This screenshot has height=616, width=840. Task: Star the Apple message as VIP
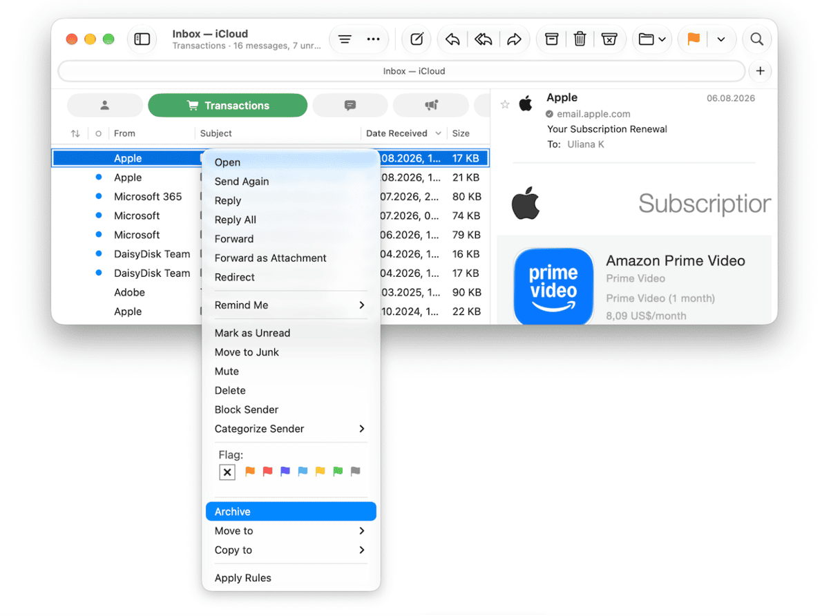click(x=505, y=105)
